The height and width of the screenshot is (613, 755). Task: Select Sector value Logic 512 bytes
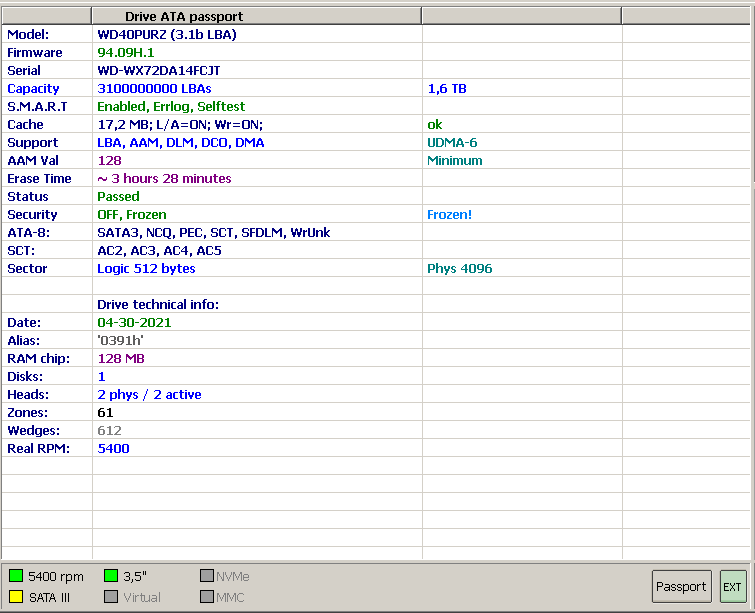tap(146, 269)
